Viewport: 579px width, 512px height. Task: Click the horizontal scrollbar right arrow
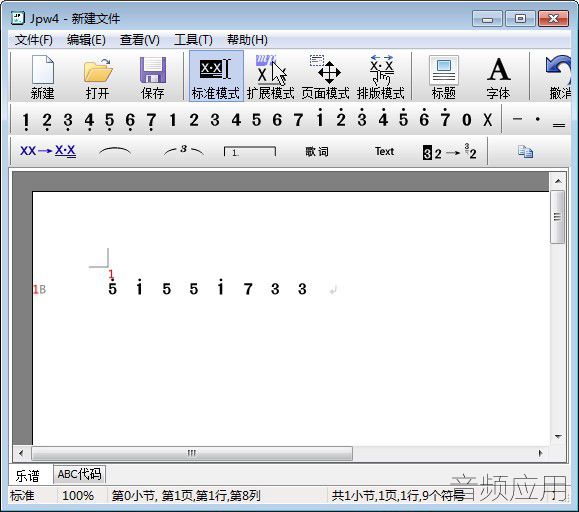(541, 453)
